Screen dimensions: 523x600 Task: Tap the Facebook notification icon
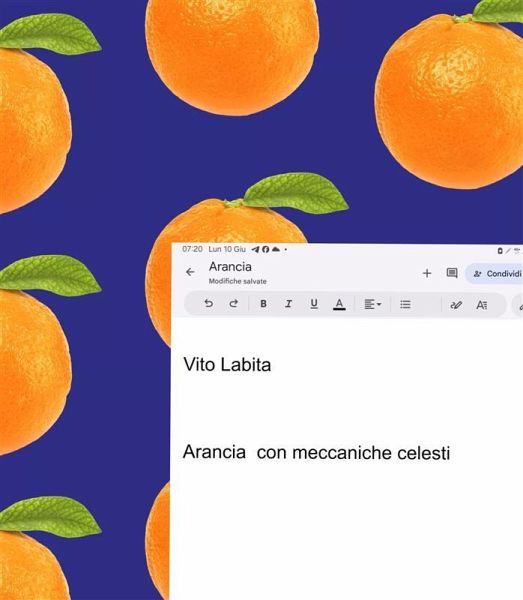click(266, 249)
